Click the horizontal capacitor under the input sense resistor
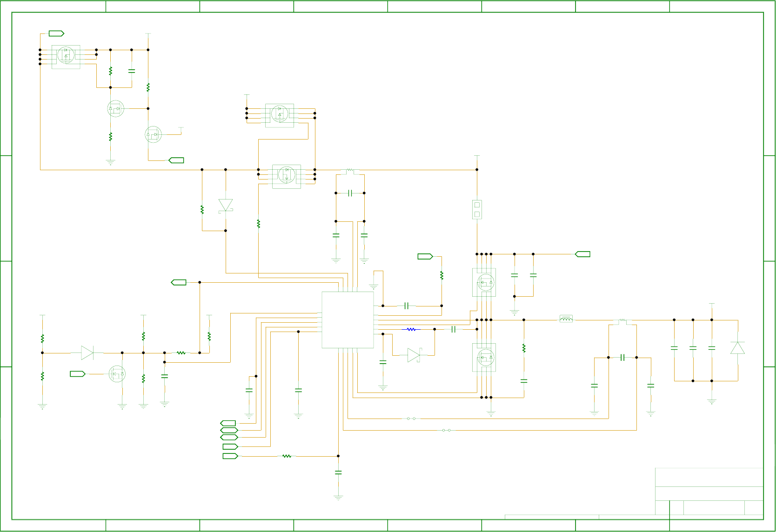 tap(350, 193)
